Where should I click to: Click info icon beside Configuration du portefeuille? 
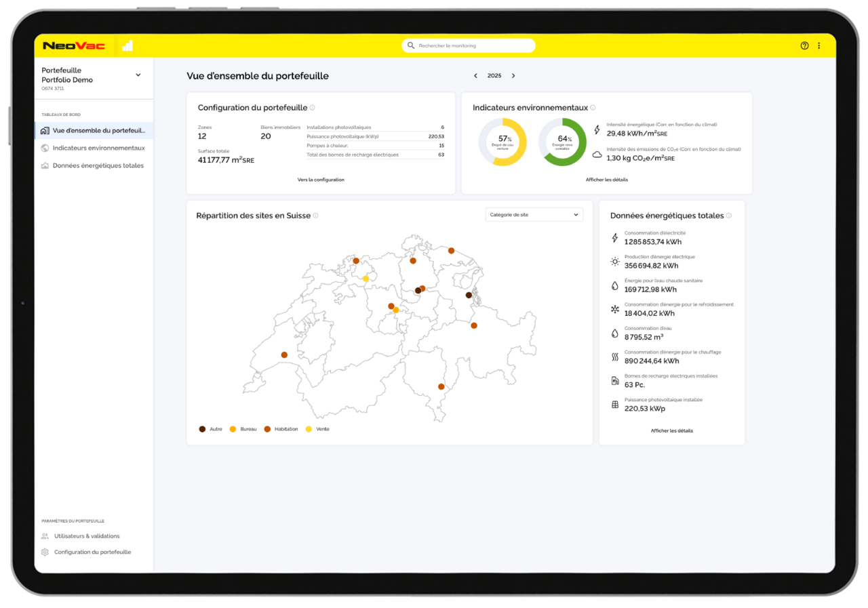pos(312,108)
